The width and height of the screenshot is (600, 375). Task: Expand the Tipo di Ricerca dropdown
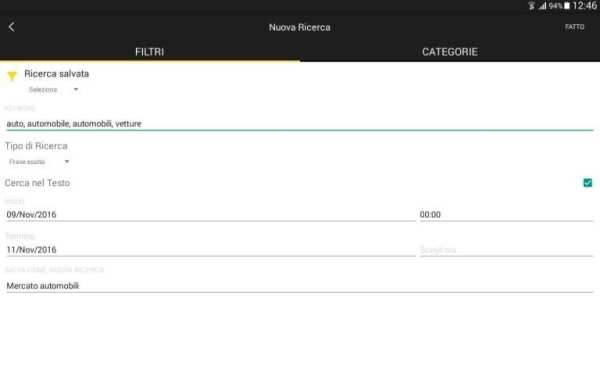[39, 162]
